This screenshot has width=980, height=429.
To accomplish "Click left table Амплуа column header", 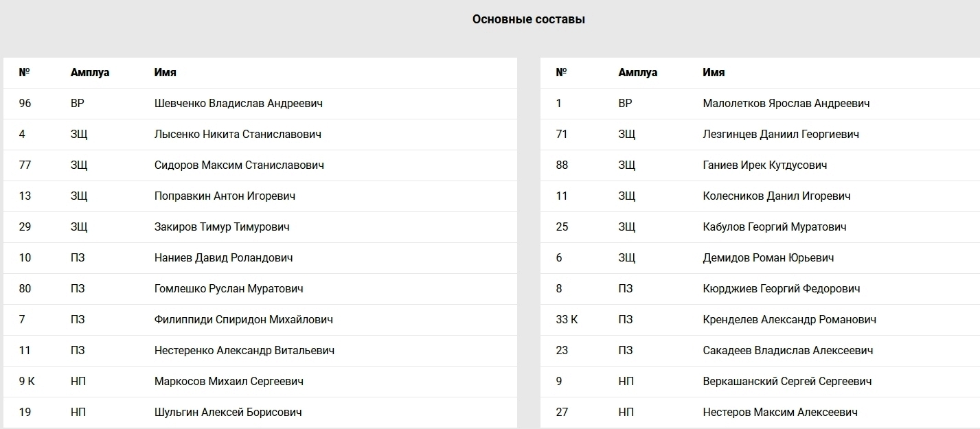I will tap(90, 72).
